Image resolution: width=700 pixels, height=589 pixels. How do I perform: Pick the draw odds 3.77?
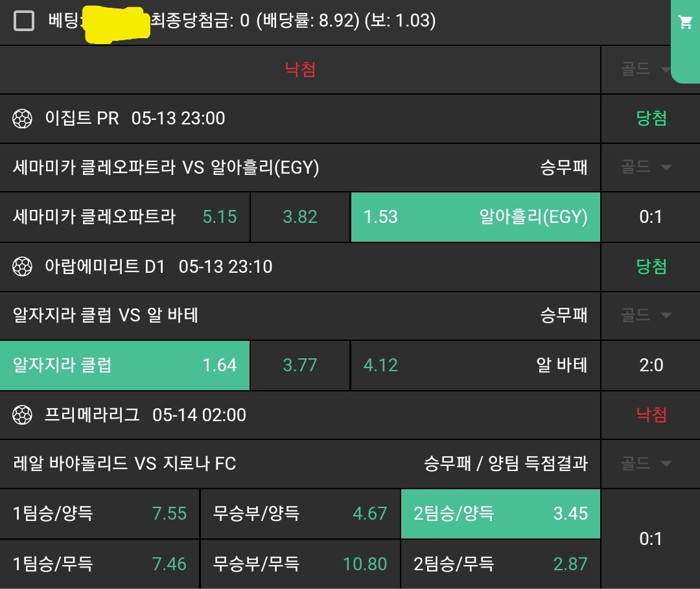(300, 365)
